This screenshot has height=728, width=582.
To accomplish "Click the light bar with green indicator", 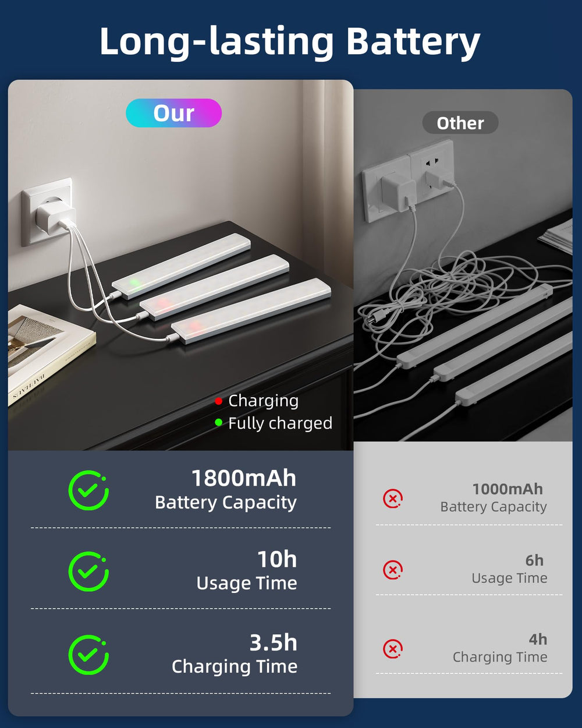I will coord(181,266).
